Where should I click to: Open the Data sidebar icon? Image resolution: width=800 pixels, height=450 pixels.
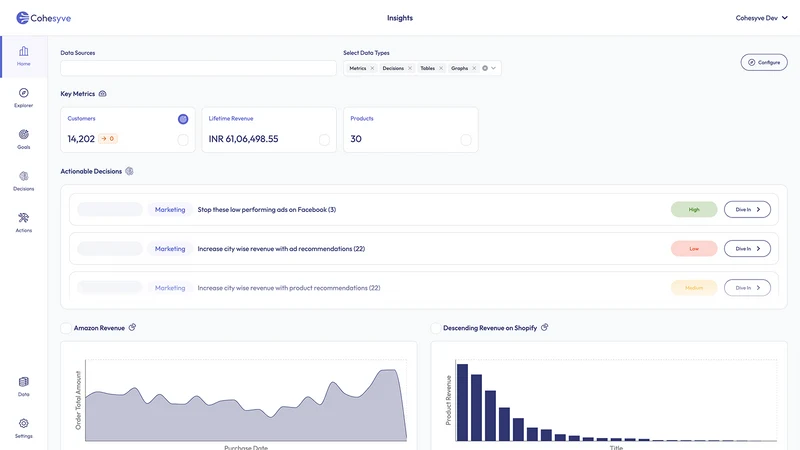(23, 382)
